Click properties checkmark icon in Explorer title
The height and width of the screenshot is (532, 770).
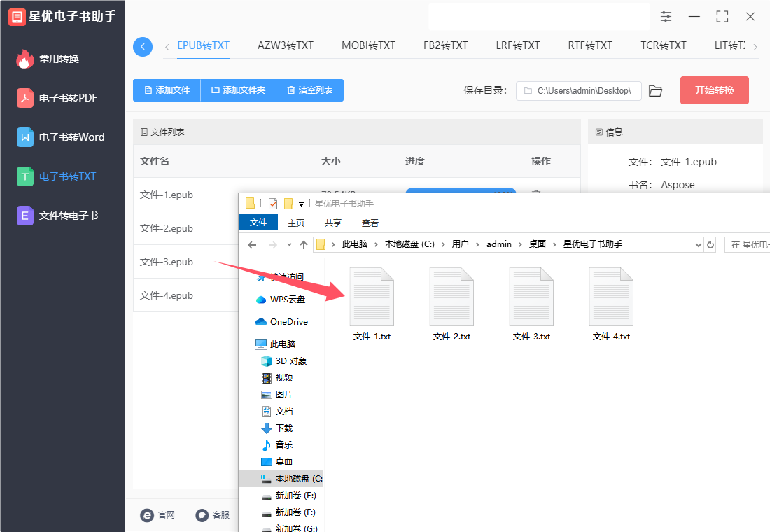(273, 204)
